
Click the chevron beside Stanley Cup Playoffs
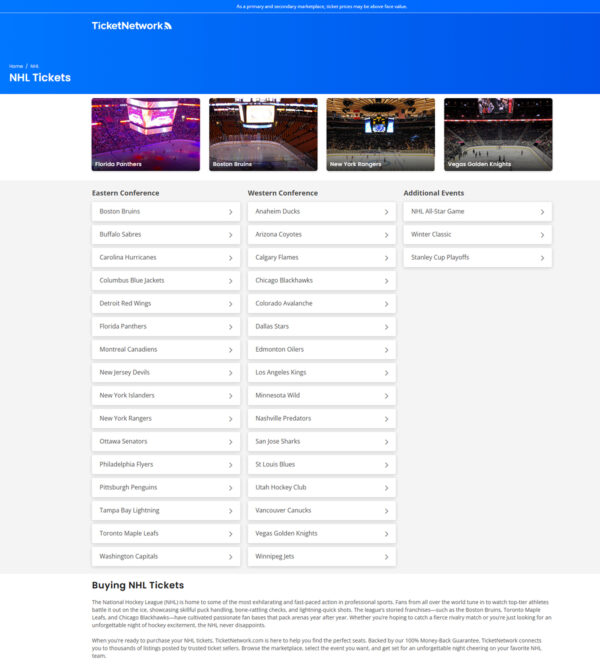point(542,258)
